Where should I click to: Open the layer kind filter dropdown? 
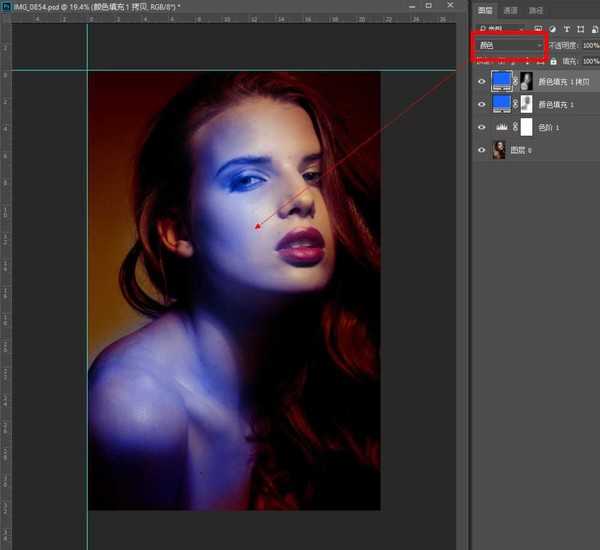point(498,28)
